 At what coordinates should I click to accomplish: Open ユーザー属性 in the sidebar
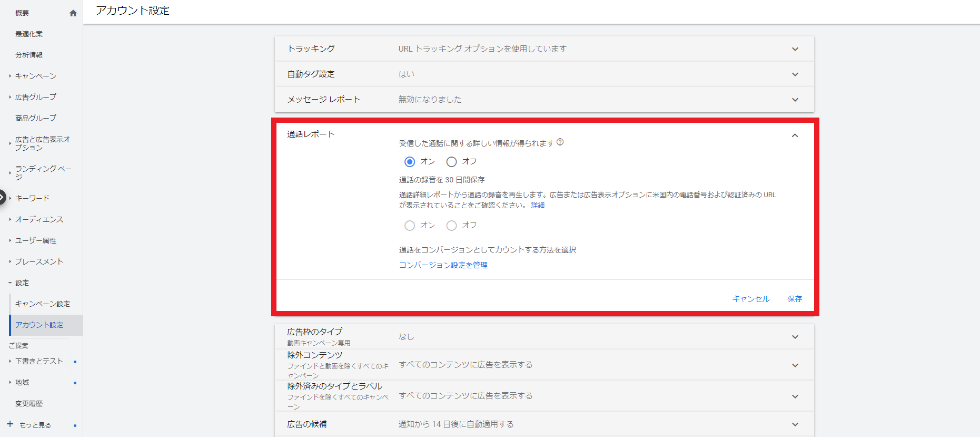[36, 240]
